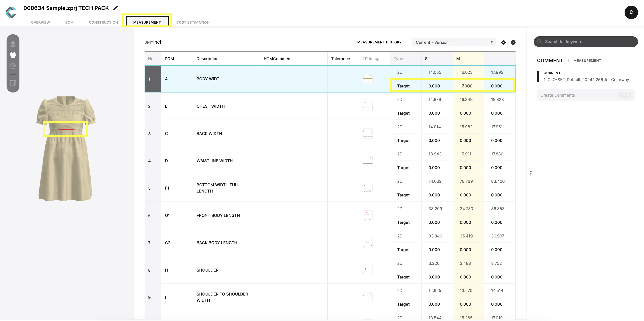The image size is (644, 321).
Task: Click Front Body Length L value 36.358
Action: coord(498,209)
